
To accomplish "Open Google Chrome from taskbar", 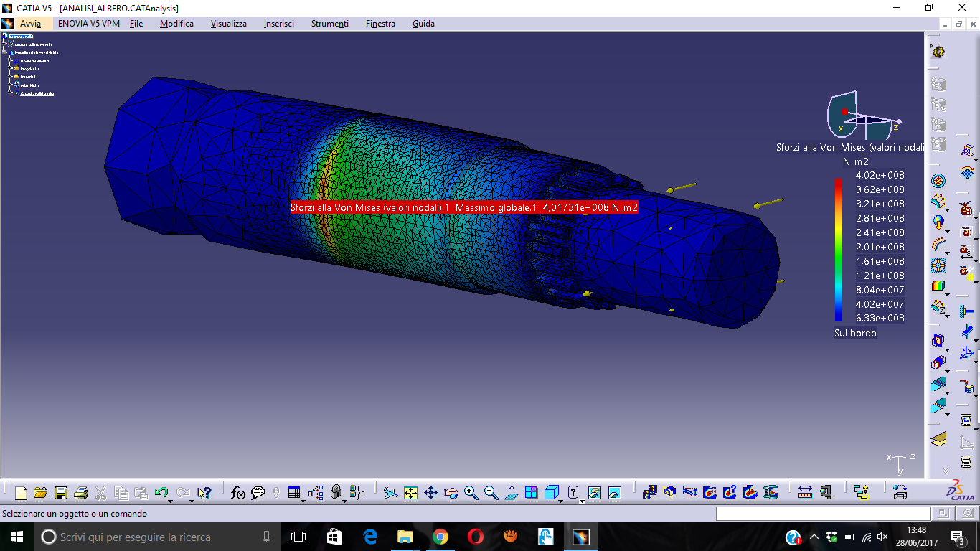I will pyautogui.click(x=440, y=537).
